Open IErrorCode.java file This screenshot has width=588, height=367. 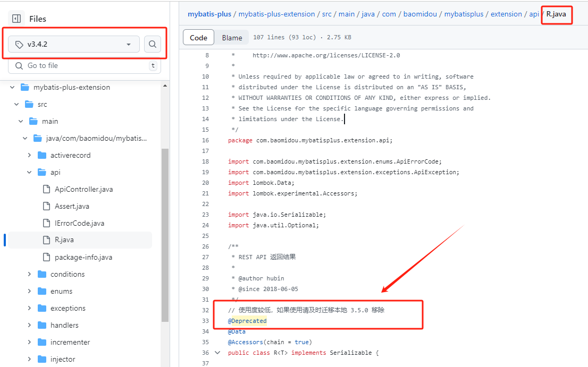79,223
